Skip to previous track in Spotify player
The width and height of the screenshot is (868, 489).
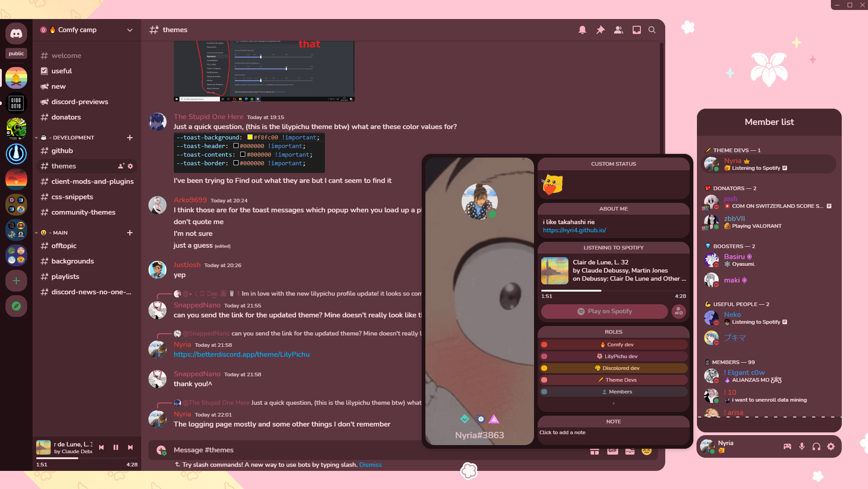101,447
